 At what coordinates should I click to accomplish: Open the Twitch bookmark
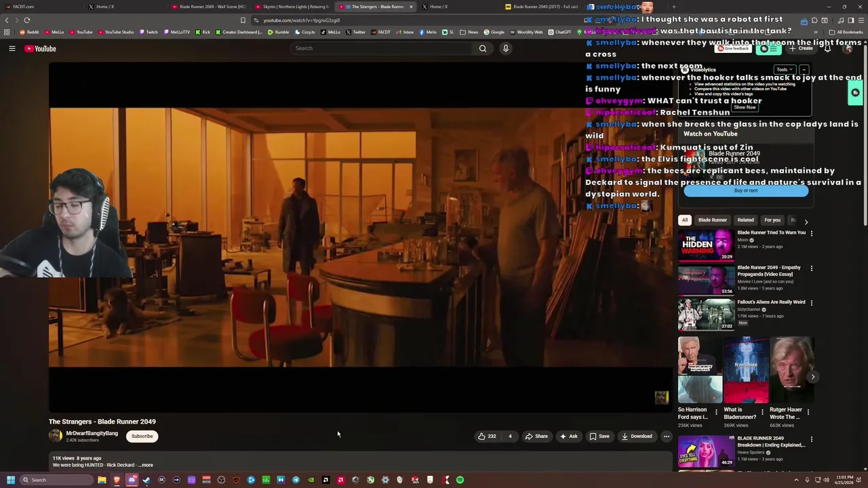(148, 32)
